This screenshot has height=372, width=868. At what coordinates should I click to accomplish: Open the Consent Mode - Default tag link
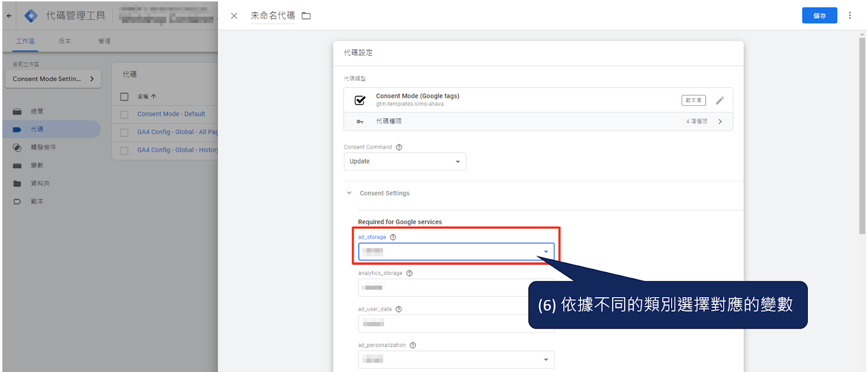[171, 114]
